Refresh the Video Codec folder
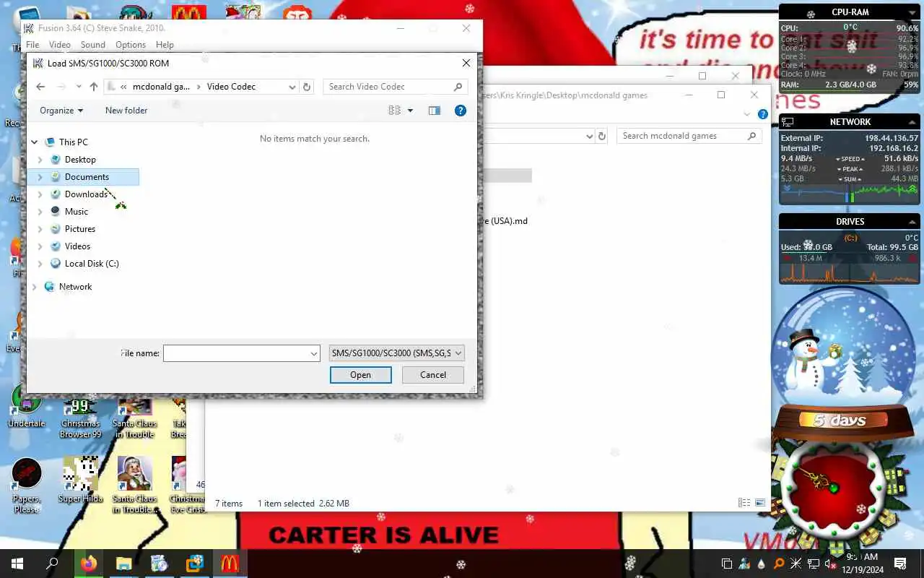Viewport: 924px width, 578px height. click(307, 87)
